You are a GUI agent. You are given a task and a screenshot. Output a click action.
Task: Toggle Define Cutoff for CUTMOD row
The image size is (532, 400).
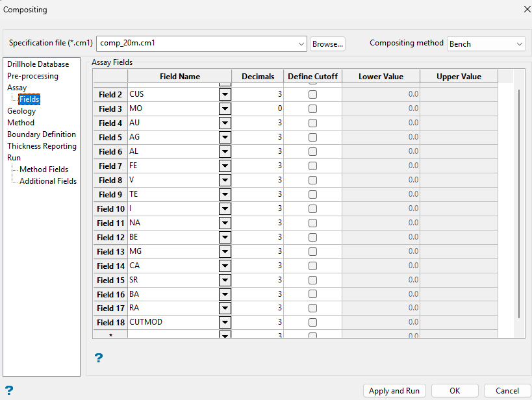[312, 322]
